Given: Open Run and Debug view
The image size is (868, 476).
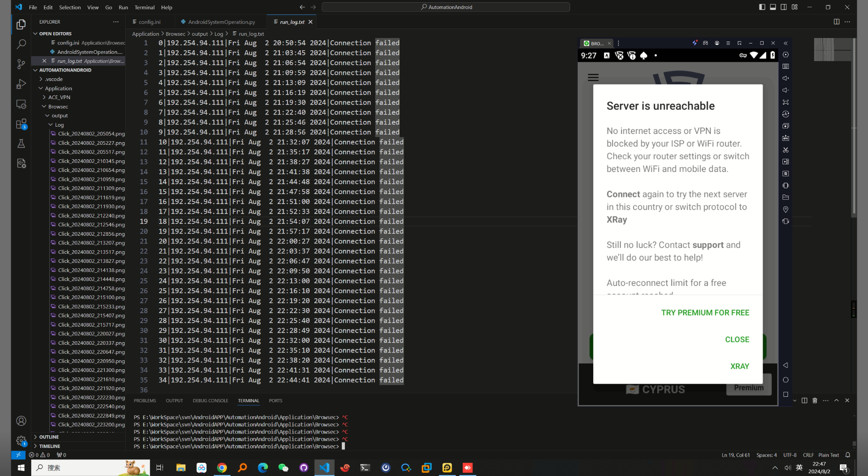Looking at the screenshot, I should coord(21,84).
